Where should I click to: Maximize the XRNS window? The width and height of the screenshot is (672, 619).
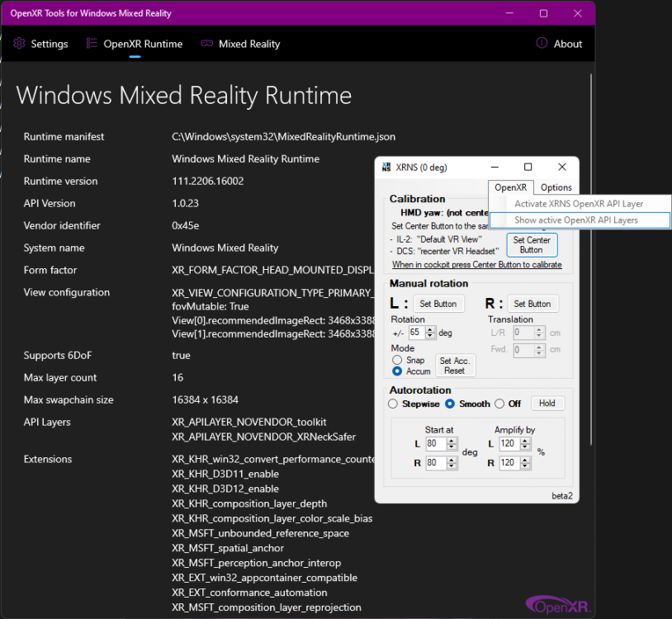(x=528, y=167)
